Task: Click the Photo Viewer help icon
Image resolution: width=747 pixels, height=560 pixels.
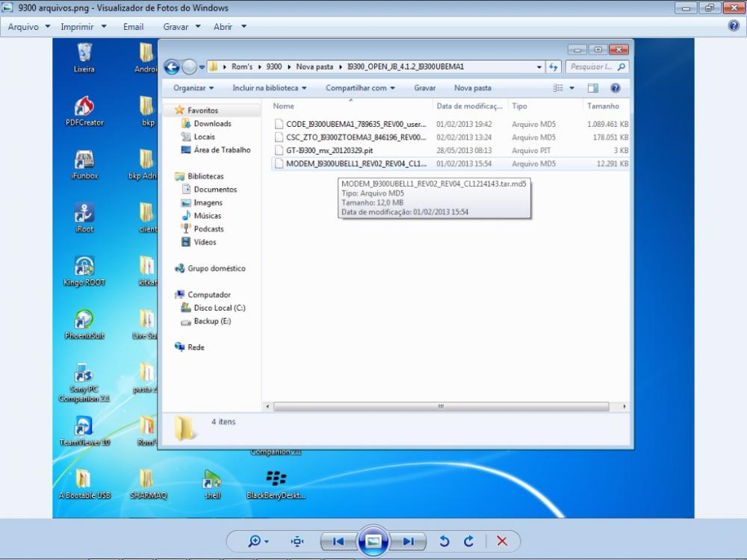Action: coord(734,26)
